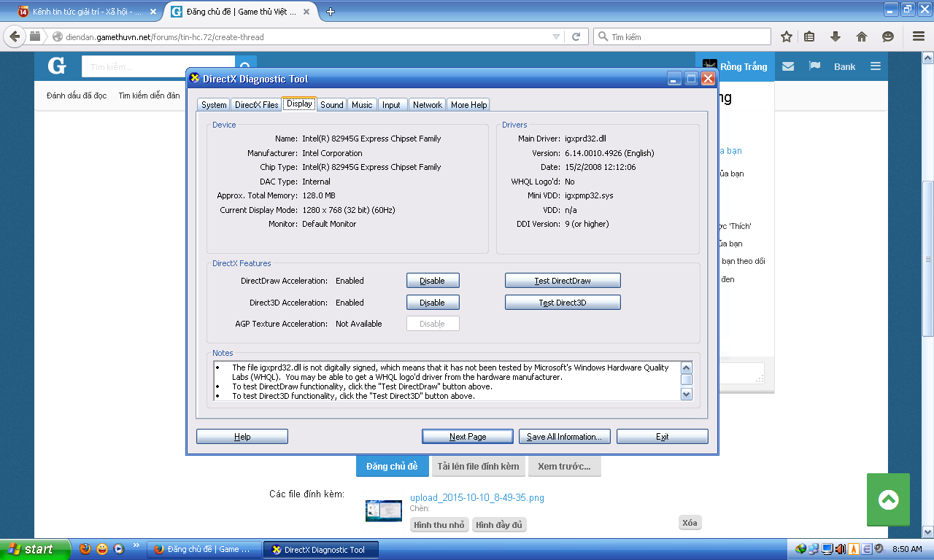Click Đánh dấu đã đọc link
This screenshot has width=934, height=560.
[x=77, y=96]
